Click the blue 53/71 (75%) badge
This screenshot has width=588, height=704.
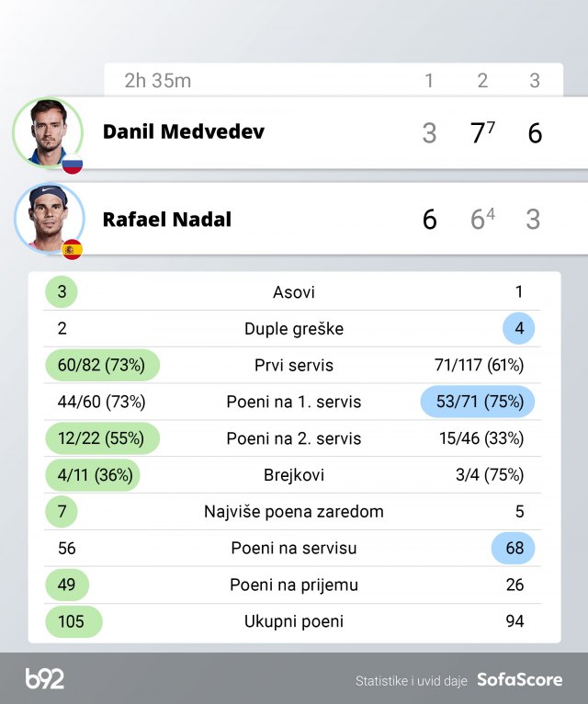(x=478, y=402)
